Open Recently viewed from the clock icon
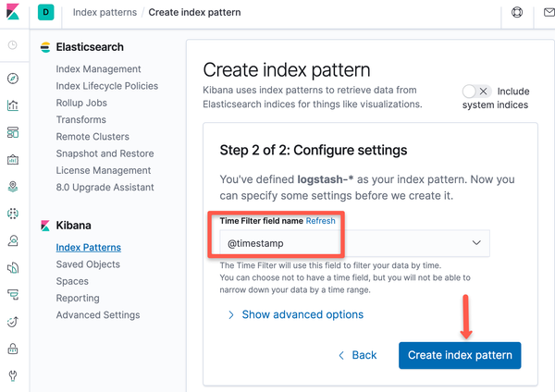The height and width of the screenshot is (392, 555). pyautogui.click(x=12, y=44)
